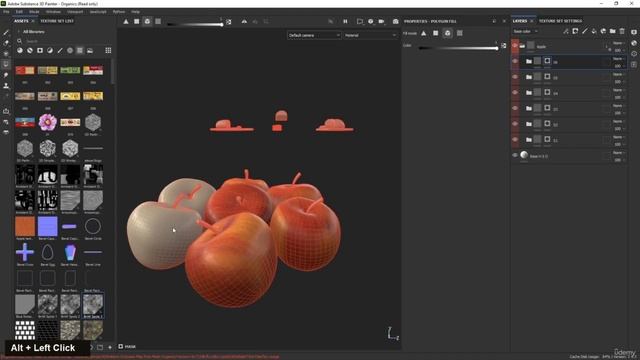Select the Eraser tool in left toolbar

pos(6,43)
